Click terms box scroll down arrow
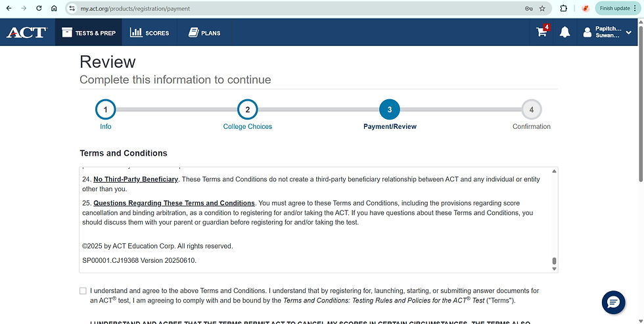The width and height of the screenshot is (644, 324). pyautogui.click(x=554, y=269)
